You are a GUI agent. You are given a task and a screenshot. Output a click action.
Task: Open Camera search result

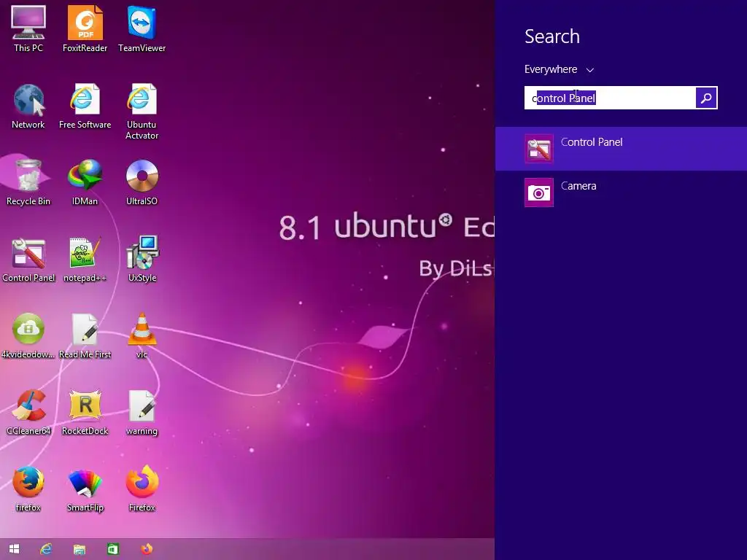(621, 192)
